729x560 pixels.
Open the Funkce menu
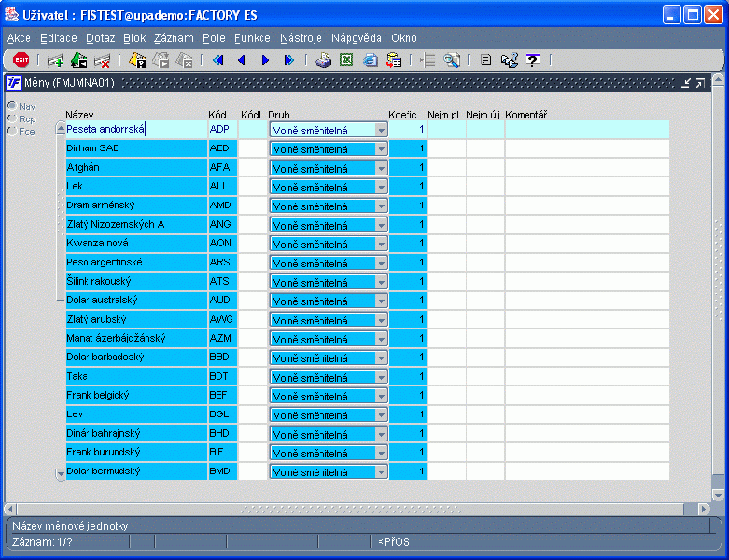point(252,38)
